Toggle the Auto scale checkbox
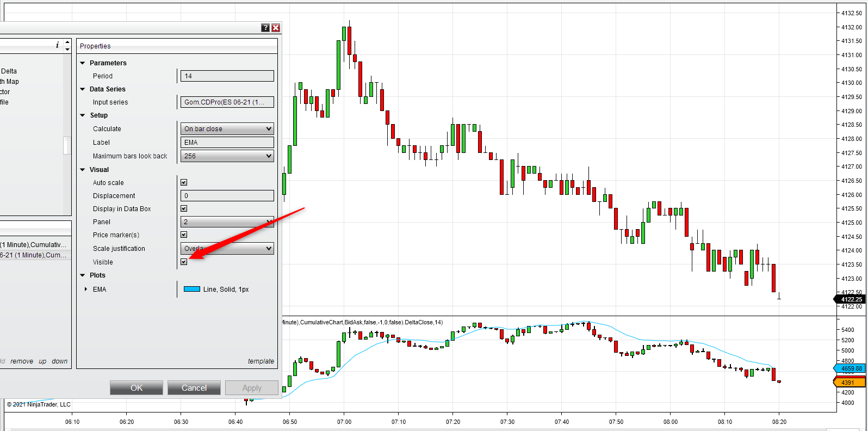This screenshot has width=868, height=431. point(184,182)
